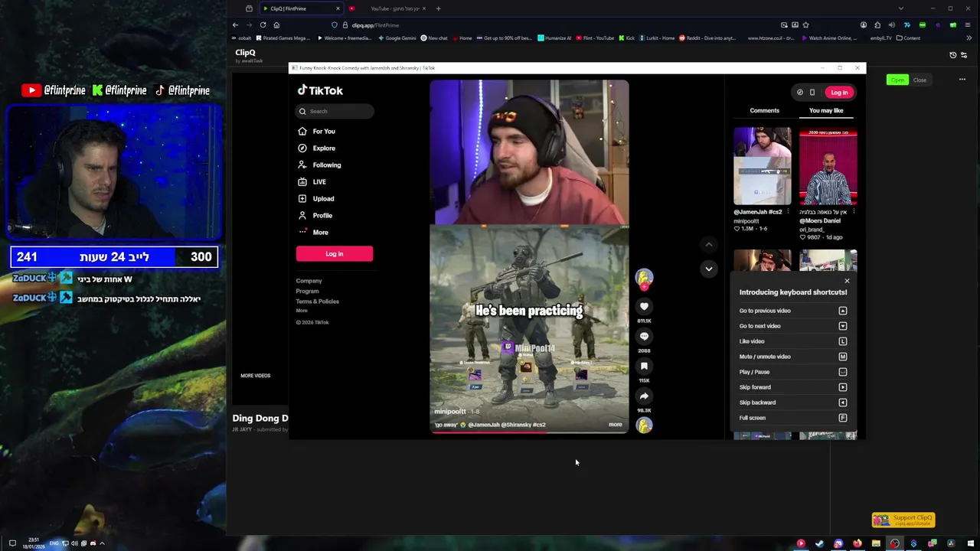Open the Steam taskbar icon

click(x=819, y=543)
